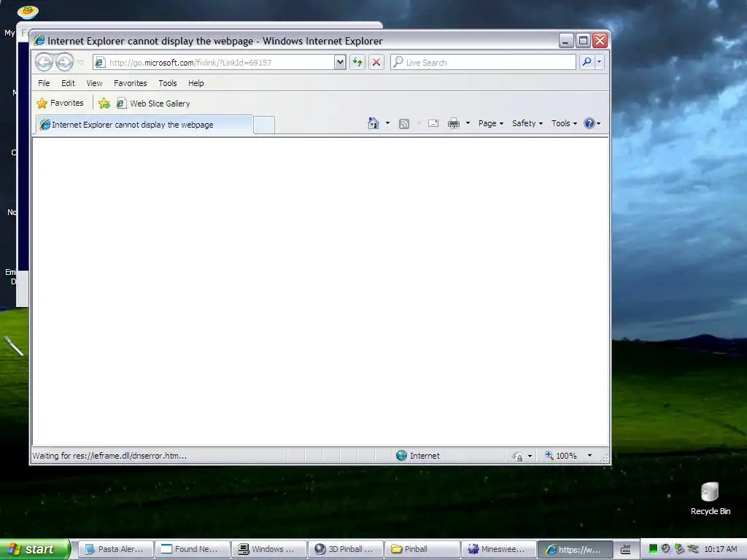Viewport: 747px width, 560px height.
Task: Switch to 3D Pinball taskbar window
Action: pos(345,549)
